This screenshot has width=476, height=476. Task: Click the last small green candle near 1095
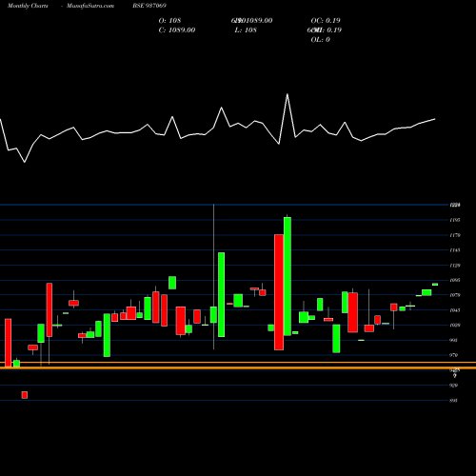[435, 285]
